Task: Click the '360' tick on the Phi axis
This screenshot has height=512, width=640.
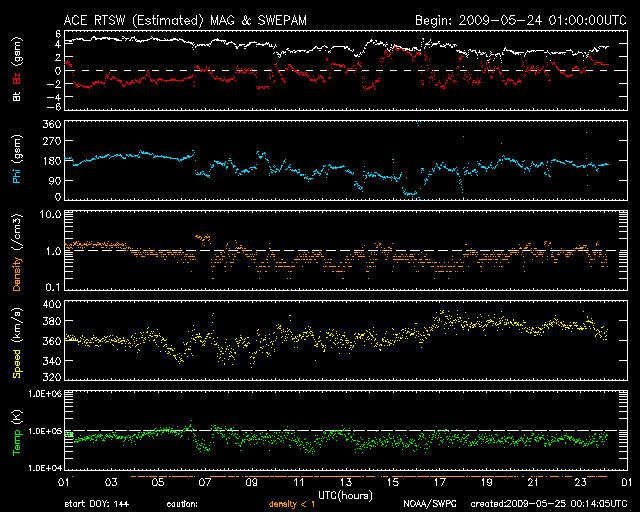Action: 52,124
